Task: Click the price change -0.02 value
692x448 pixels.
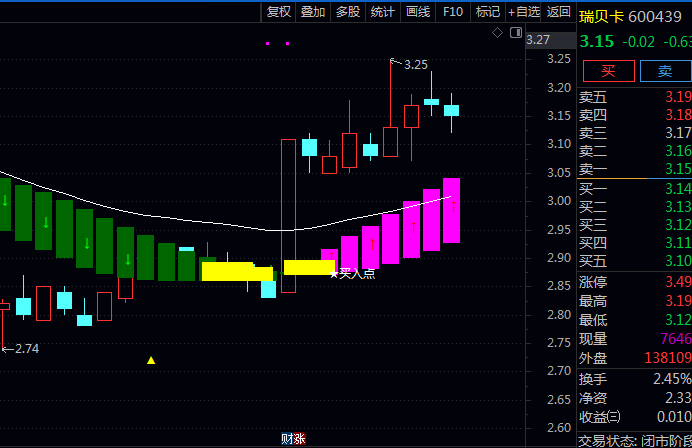Action: point(639,42)
